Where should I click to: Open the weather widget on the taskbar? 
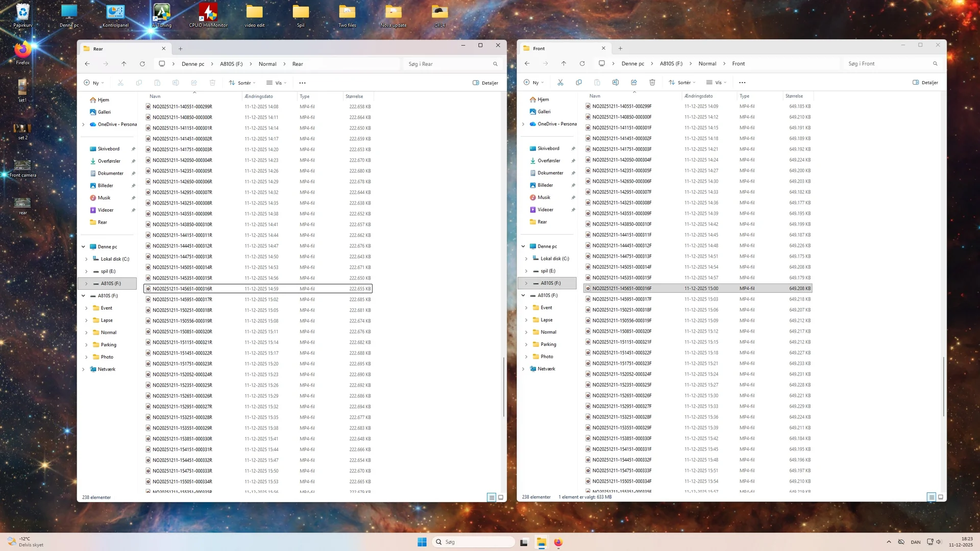pos(26,542)
